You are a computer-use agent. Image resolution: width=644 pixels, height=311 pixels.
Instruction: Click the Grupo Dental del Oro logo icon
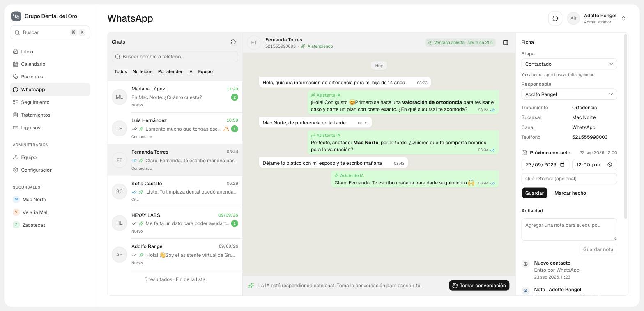click(x=16, y=16)
